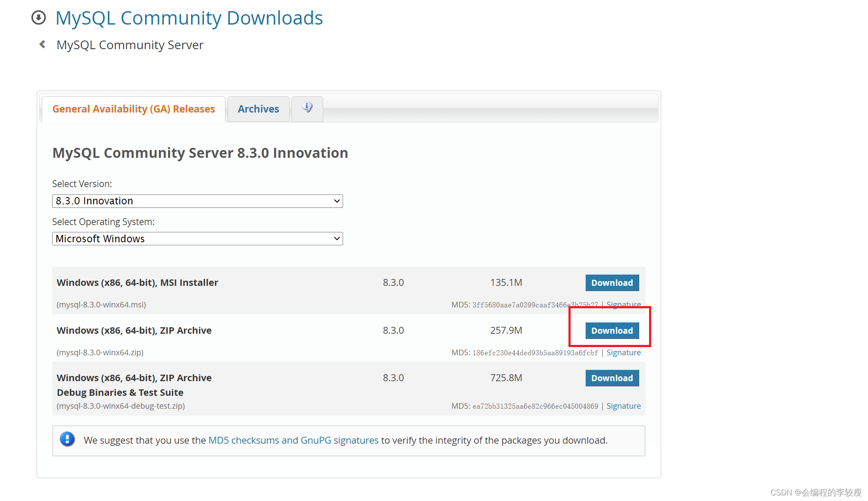Click the Windows MSI Installer title text
Image resolution: width=868 pixels, height=501 pixels.
pyautogui.click(x=137, y=283)
